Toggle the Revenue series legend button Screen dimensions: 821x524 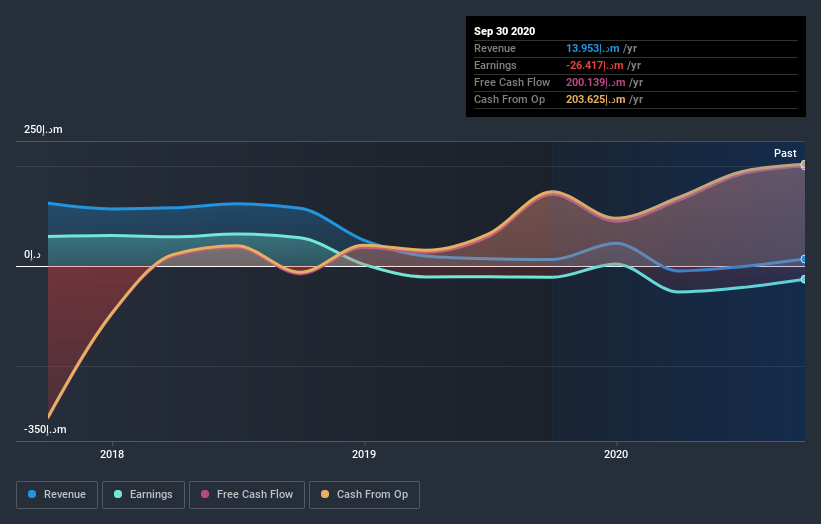[x=57, y=495]
